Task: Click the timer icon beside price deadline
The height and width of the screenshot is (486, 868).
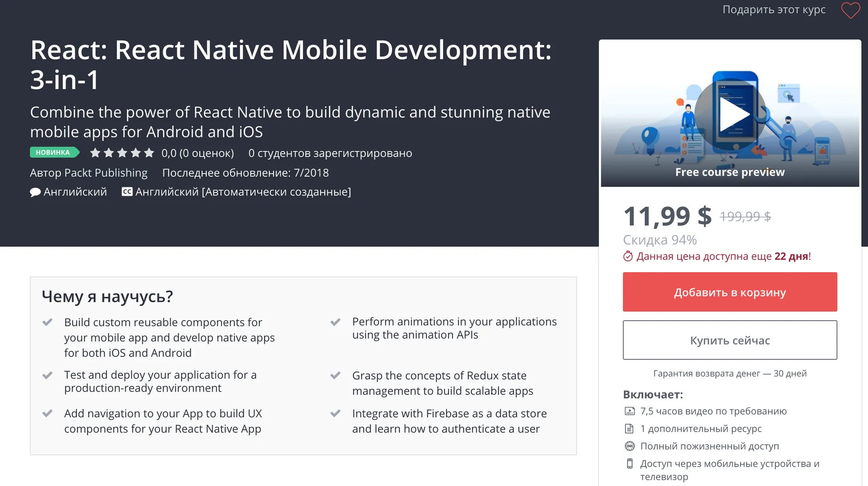Action: coord(628,256)
